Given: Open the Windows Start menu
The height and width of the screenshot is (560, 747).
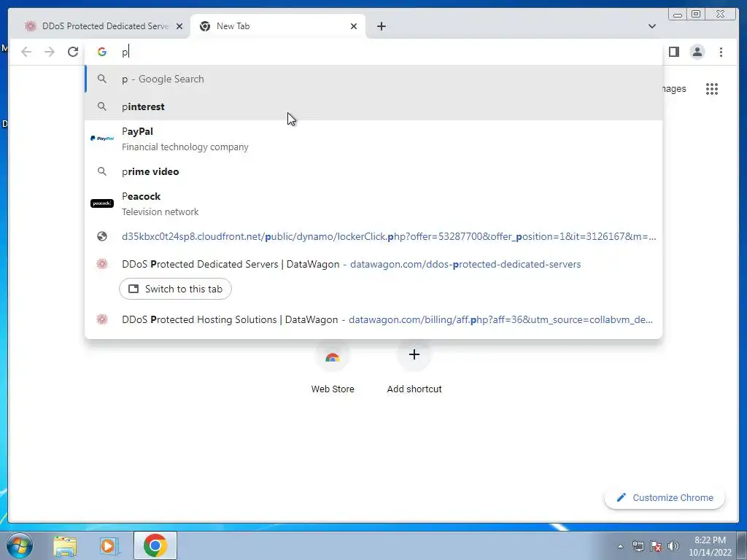Looking at the screenshot, I should point(20,545).
